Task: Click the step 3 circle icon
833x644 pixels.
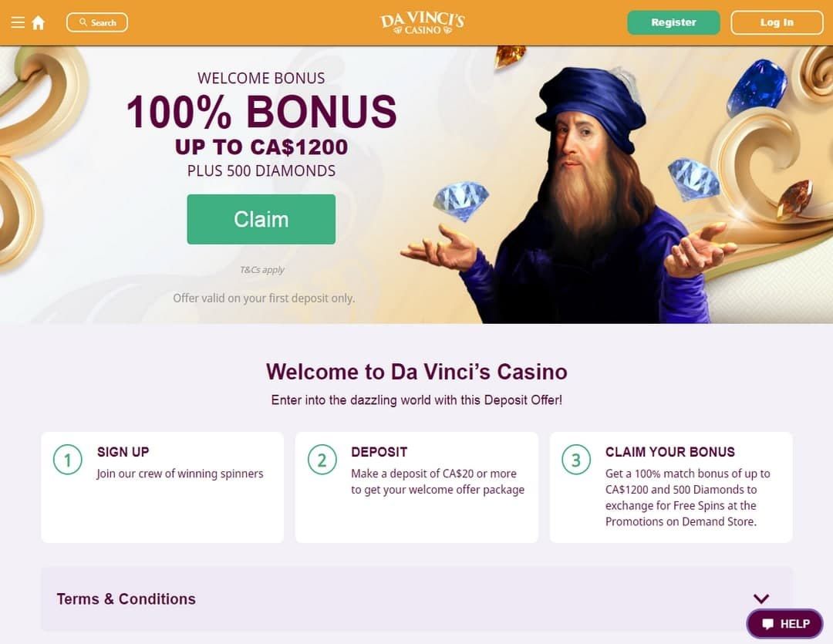Action: (576, 460)
